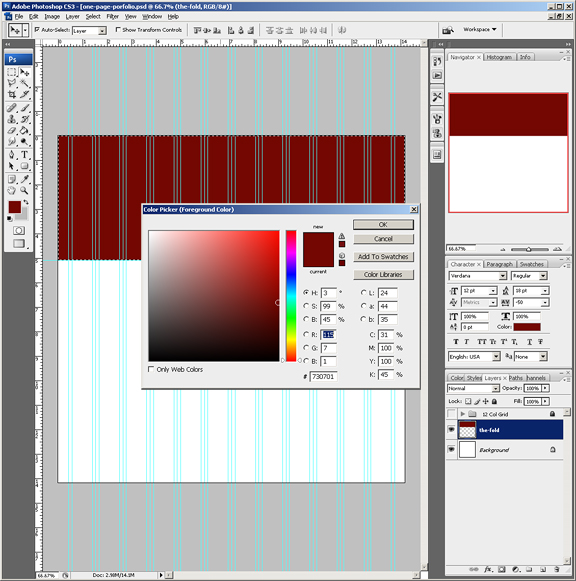Switch to Paragraph tab
The image size is (576, 581).
(x=499, y=264)
